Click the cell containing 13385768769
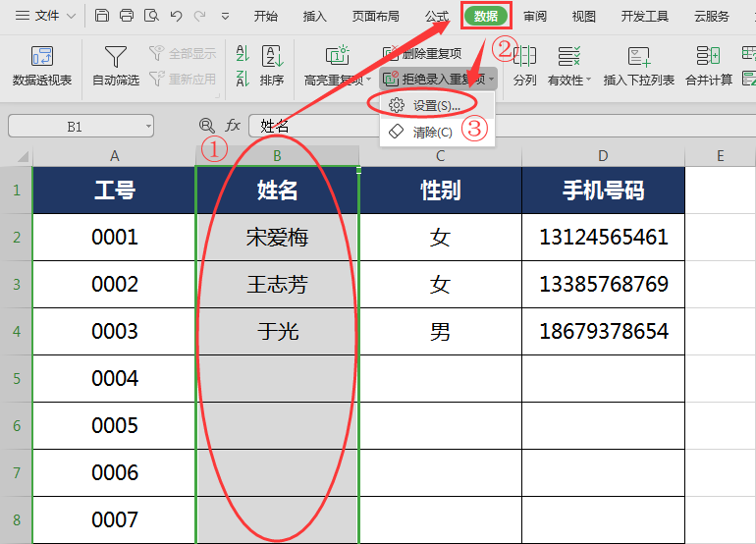The image size is (756, 544). (603, 285)
